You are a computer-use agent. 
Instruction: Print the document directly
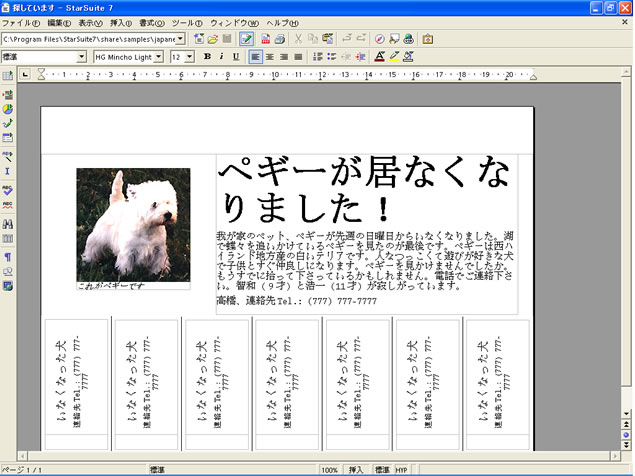coord(279,39)
